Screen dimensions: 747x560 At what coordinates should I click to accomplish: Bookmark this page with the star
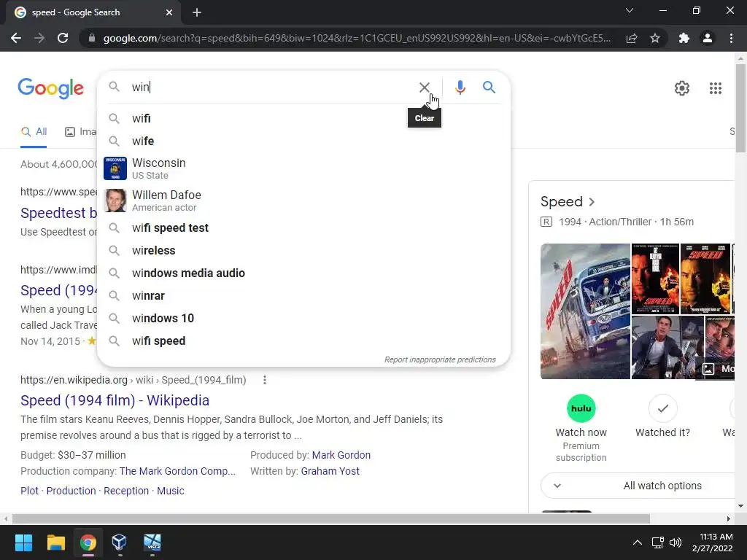pyautogui.click(x=655, y=38)
